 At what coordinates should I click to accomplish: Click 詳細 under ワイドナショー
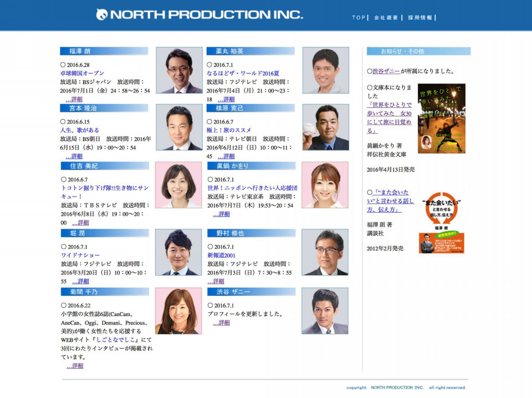pyautogui.click(x=81, y=281)
